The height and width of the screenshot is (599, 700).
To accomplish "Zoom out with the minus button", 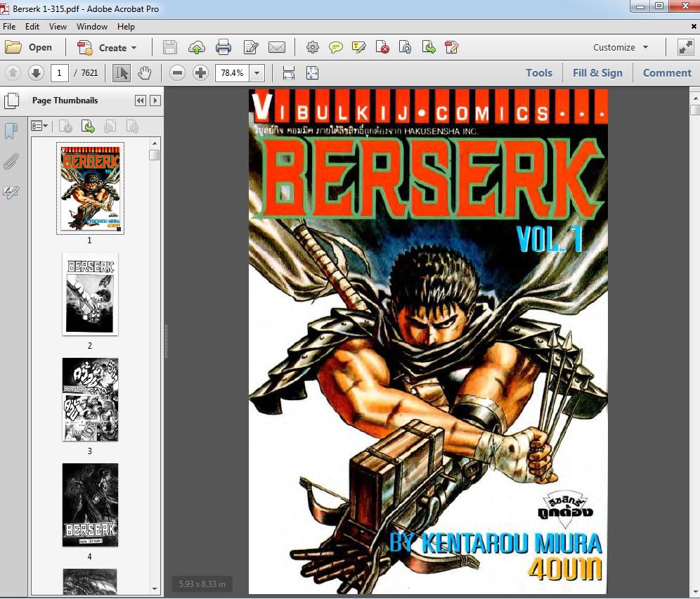I will [177, 73].
